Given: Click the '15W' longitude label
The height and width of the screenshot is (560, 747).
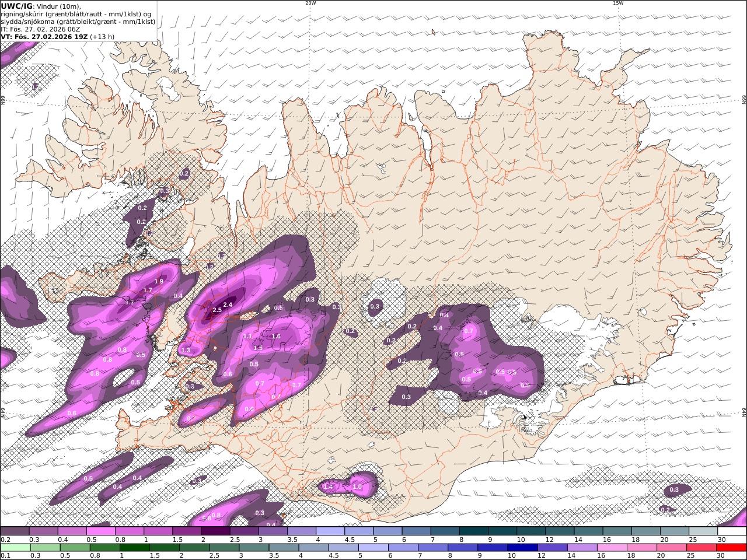Looking at the screenshot, I should coord(618,3).
